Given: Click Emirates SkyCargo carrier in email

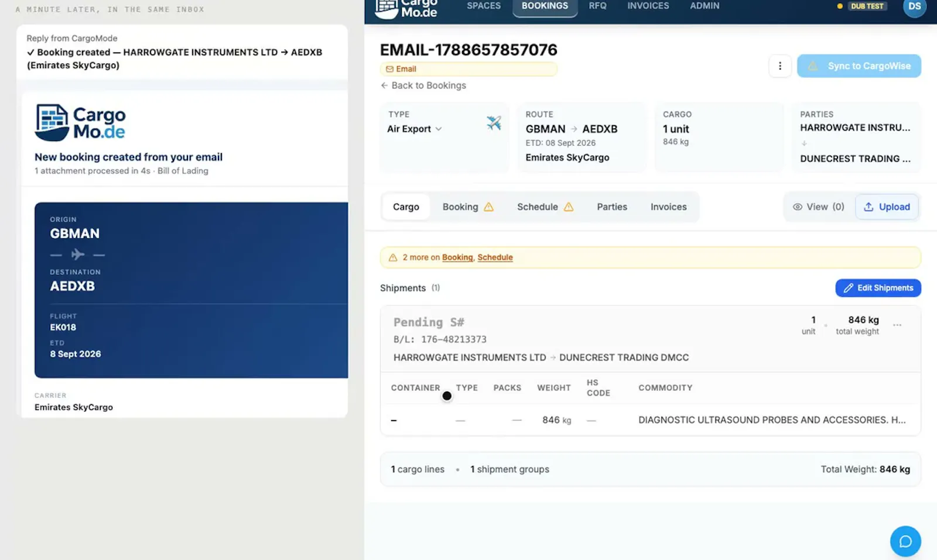Looking at the screenshot, I should tap(74, 407).
